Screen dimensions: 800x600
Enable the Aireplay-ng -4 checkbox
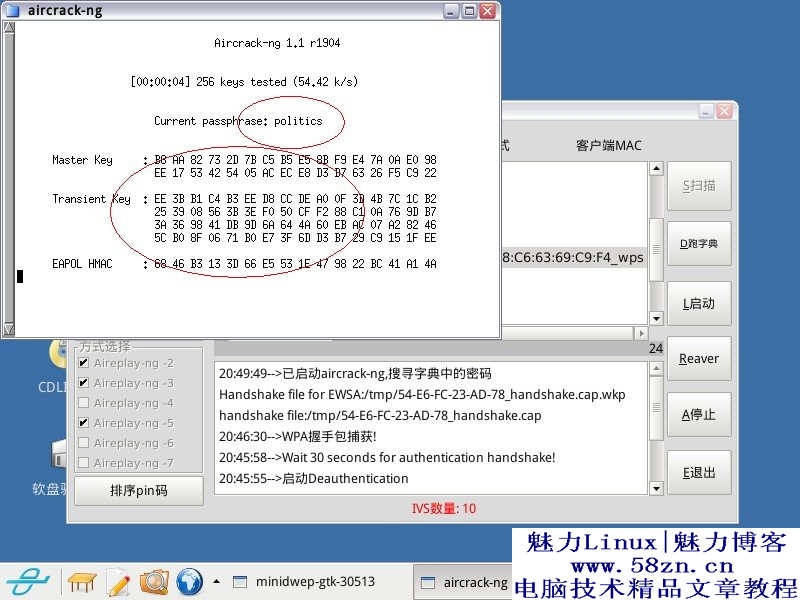[x=84, y=403]
